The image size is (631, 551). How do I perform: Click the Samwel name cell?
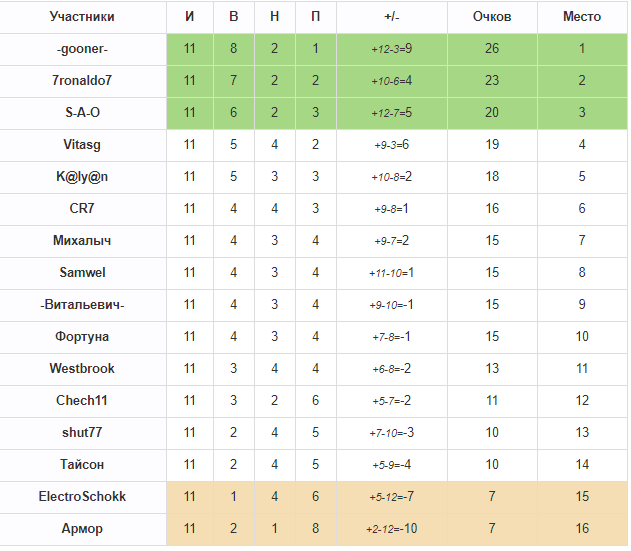coord(82,272)
